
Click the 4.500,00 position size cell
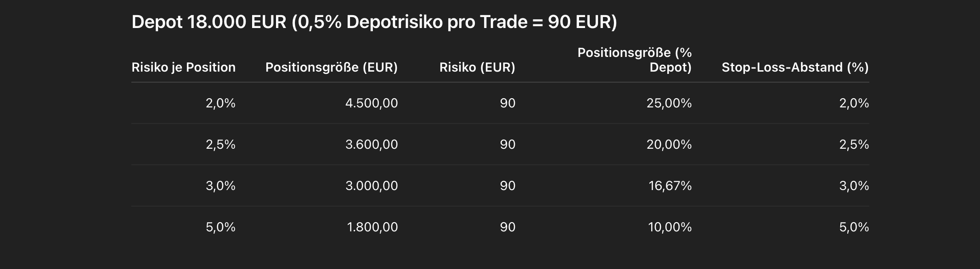point(371,103)
